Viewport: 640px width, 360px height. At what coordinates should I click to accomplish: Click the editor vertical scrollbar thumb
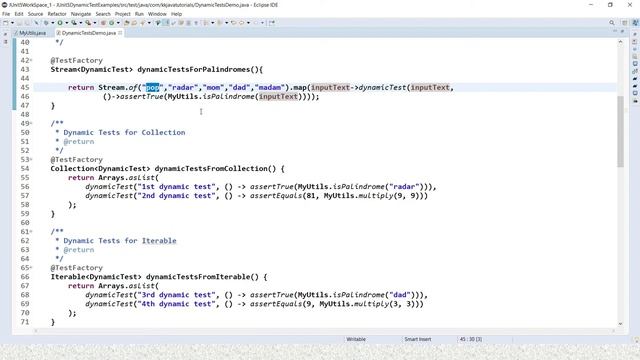click(620, 131)
